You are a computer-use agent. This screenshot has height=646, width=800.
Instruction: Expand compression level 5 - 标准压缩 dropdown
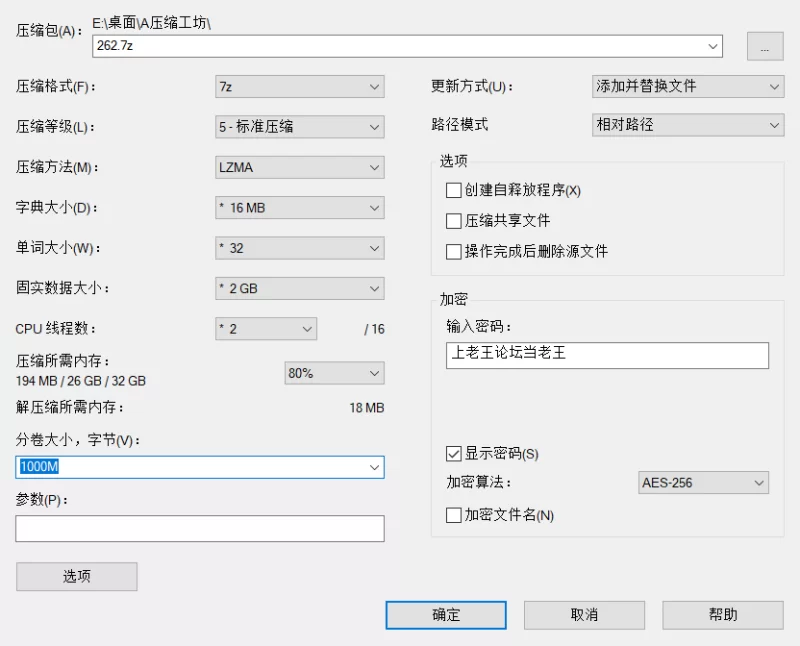tap(299, 127)
